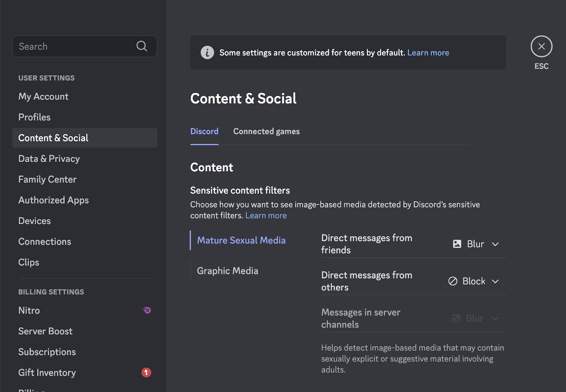Screen dimensions: 566x392
Task: Open Learn more link in teen banner
Action: point(428,53)
